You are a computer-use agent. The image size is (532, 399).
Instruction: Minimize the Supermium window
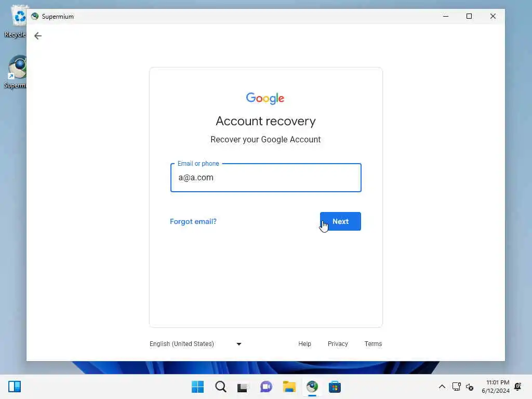coord(445,16)
